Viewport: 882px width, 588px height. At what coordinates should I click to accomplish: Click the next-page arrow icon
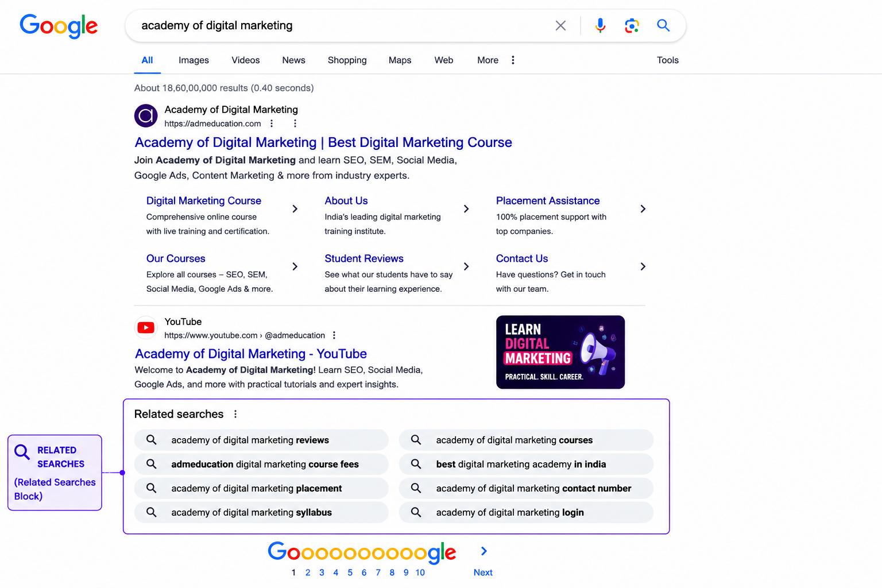[x=484, y=551]
